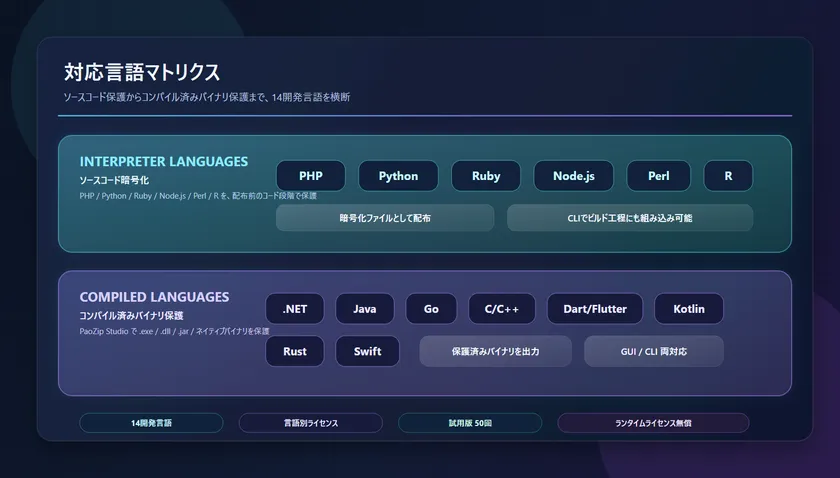Select the .NET language chip
Image resolution: width=840 pixels, height=478 pixels.
(295, 309)
